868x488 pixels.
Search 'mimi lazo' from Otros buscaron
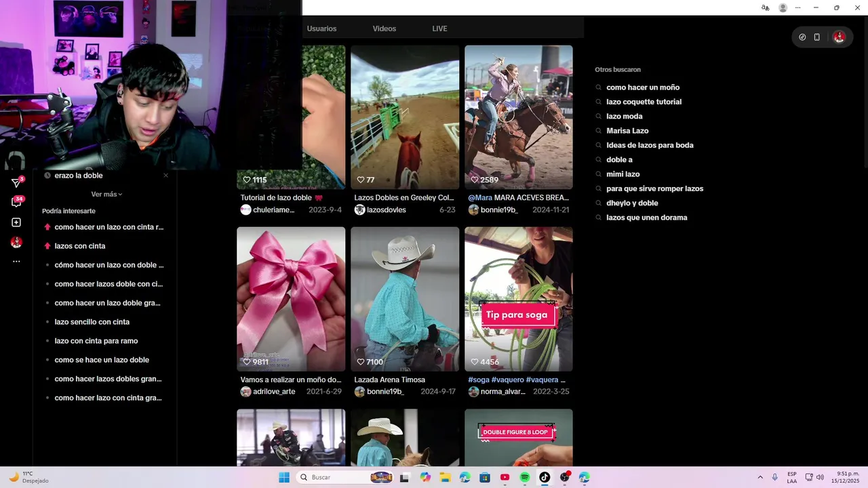tap(623, 174)
